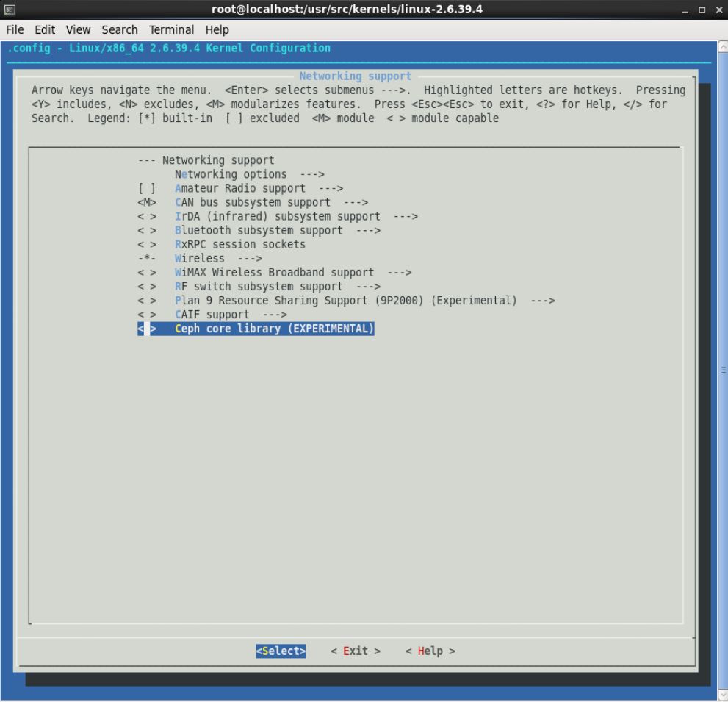728x702 pixels.
Task: Toggle Bluetooth subsystem support marker
Action: tap(147, 230)
